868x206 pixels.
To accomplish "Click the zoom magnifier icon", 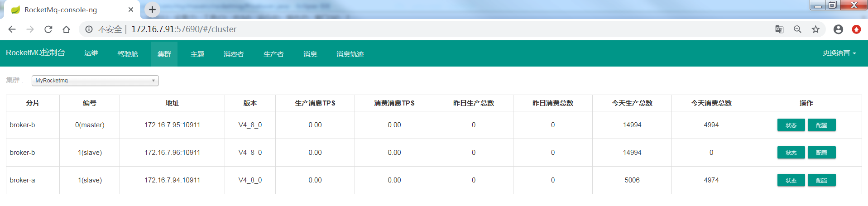I will click(x=797, y=29).
